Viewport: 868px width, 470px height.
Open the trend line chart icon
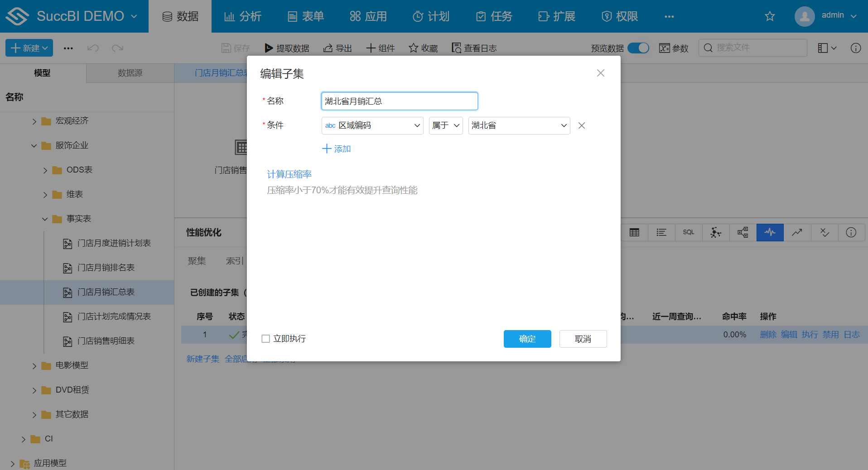pos(797,232)
